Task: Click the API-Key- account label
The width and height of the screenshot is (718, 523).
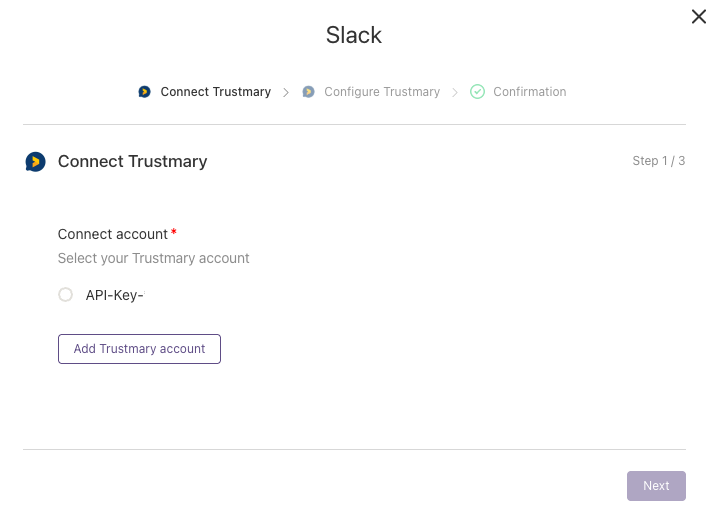Action: point(115,295)
